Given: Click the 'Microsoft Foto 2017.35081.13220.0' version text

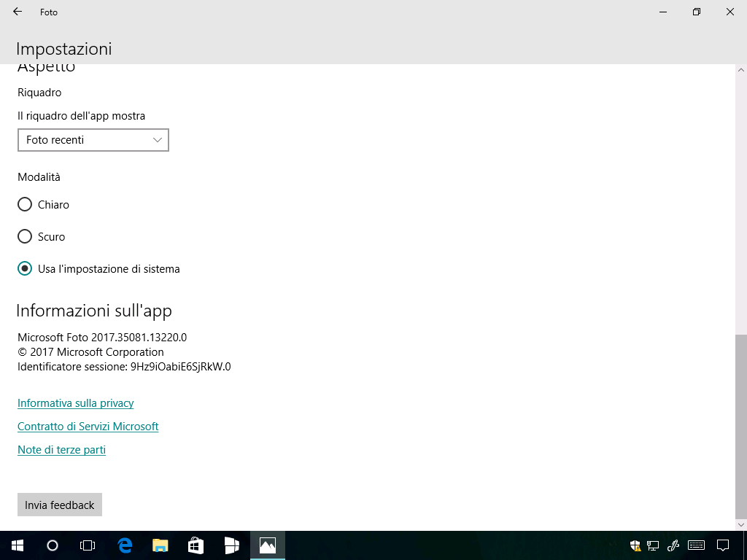Looking at the screenshot, I should point(102,338).
